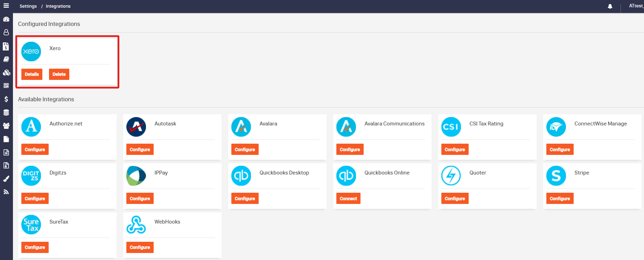
Task: Click the WebHooks title text
Action: [167, 222]
